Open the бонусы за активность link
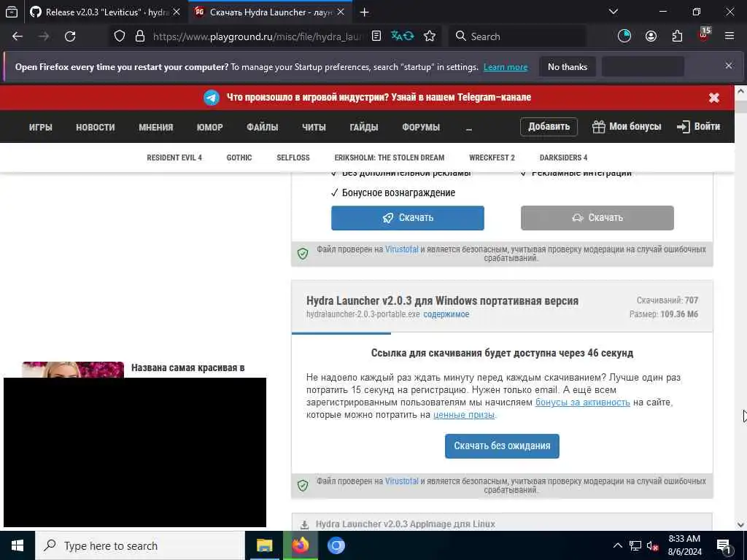Screen dimensions: 747x560 tap(583, 402)
